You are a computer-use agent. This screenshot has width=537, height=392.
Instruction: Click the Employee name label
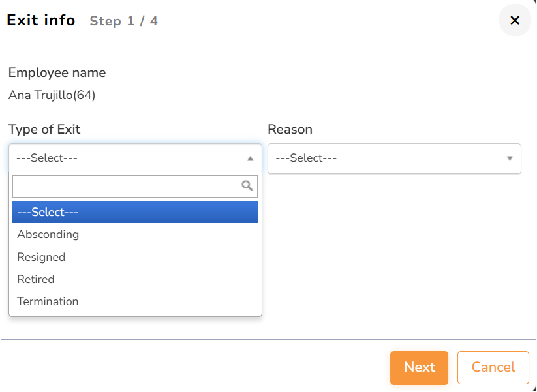point(57,73)
